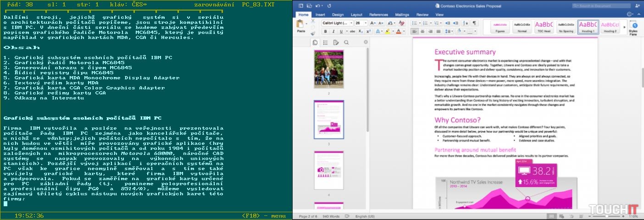
Task: Apply subscript formatting
Action: [x=361, y=32]
